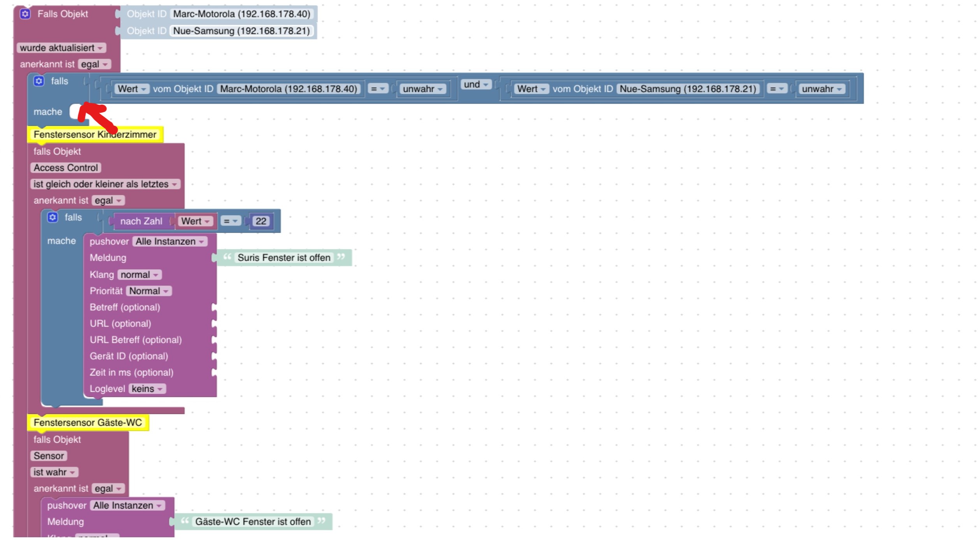Select Nue-Samsung object ID in trigger list
The height and width of the screenshot is (540, 980).
(241, 31)
